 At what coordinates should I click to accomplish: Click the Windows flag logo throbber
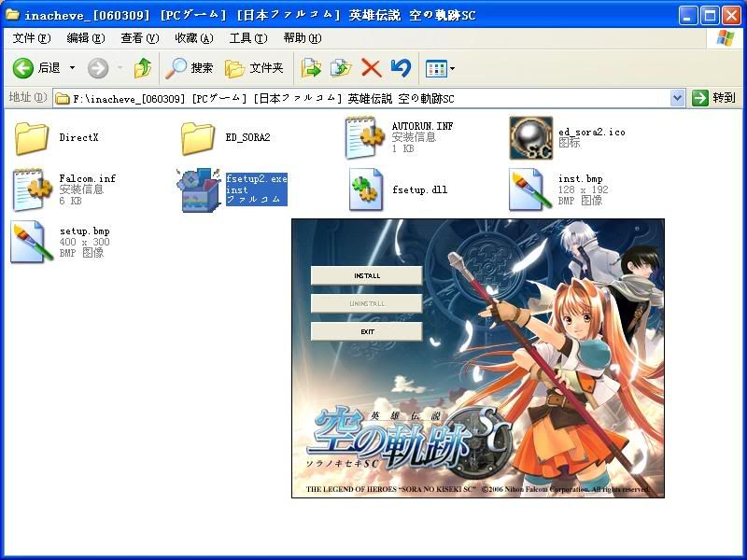(x=726, y=38)
